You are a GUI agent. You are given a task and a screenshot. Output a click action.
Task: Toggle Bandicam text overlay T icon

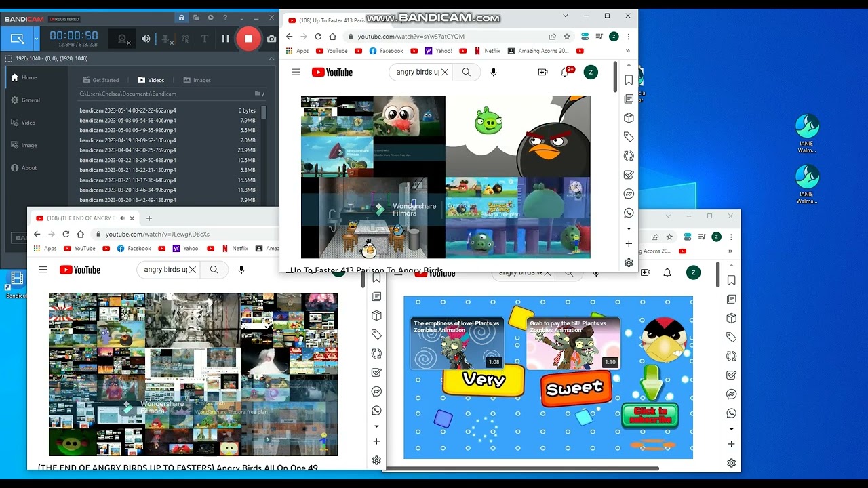click(205, 39)
